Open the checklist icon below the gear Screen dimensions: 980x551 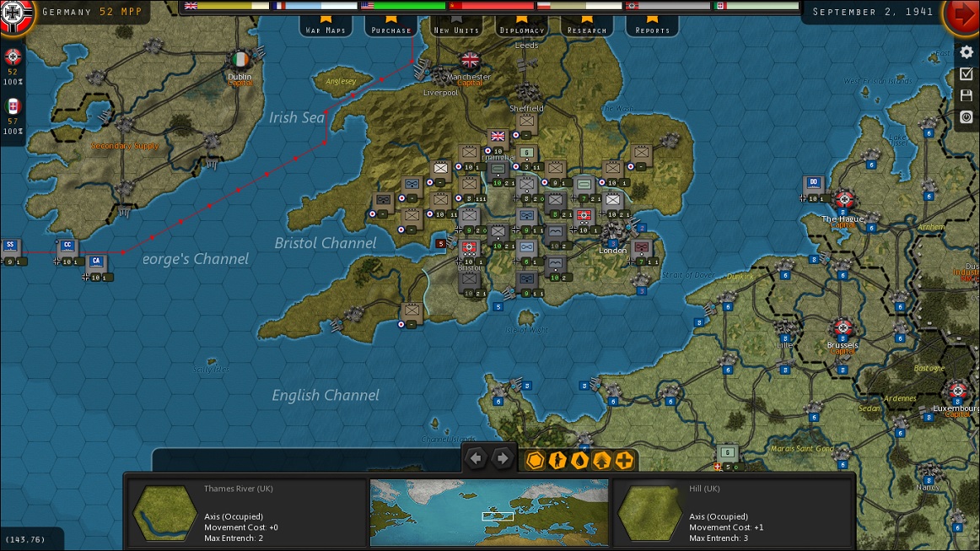[x=967, y=74]
